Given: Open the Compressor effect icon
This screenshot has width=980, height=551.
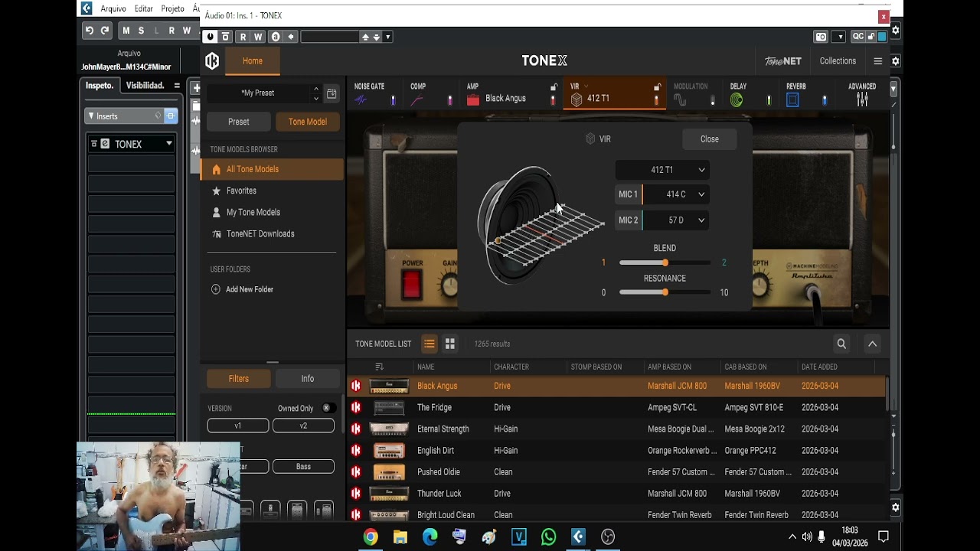Looking at the screenshot, I should 416,100.
